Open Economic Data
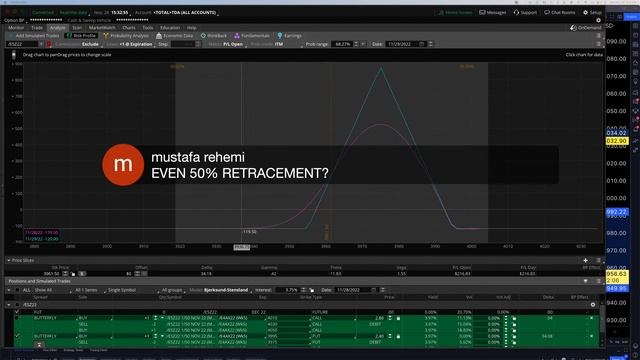 coord(175,36)
